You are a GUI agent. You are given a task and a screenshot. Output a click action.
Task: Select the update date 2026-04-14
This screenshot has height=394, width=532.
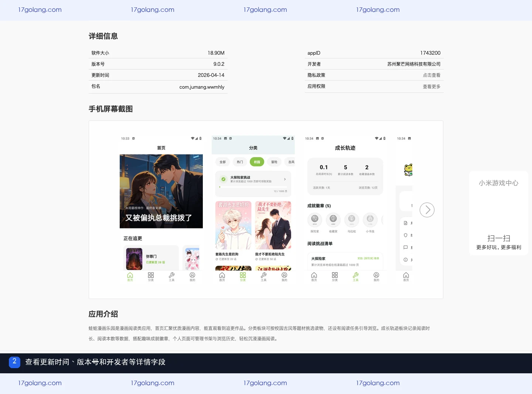tap(211, 75)
